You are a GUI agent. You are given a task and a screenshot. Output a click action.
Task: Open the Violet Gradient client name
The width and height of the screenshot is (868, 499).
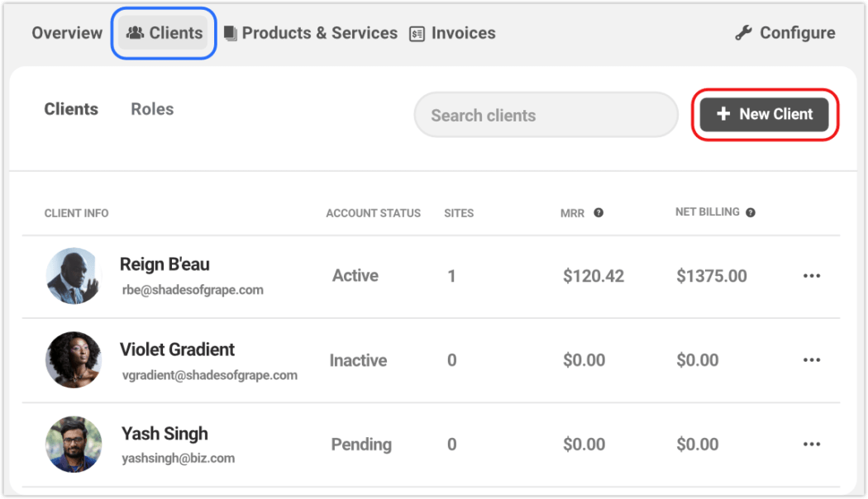[x=177, y=349]
